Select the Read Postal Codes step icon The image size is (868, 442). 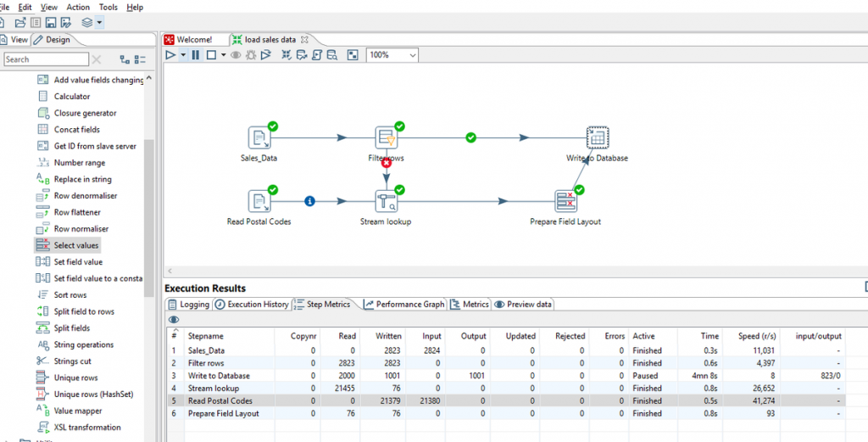tap(259, 201)
